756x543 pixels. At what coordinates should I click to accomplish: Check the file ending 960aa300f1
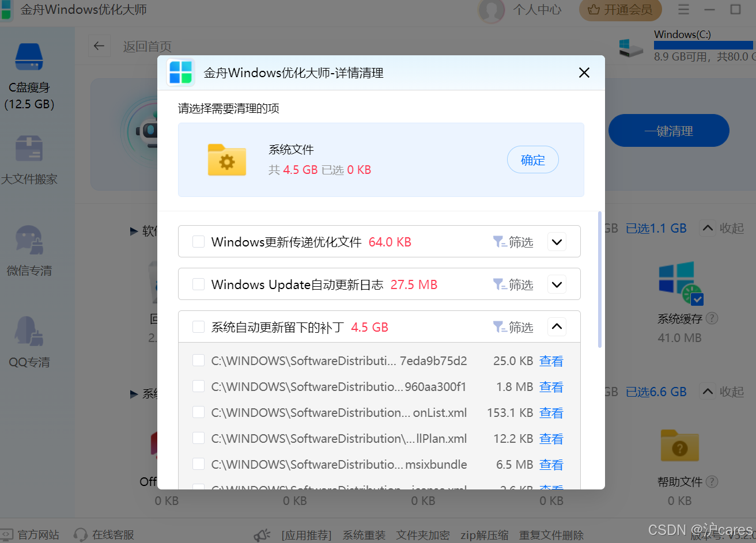pyautogui.click(x=198, y=386)
